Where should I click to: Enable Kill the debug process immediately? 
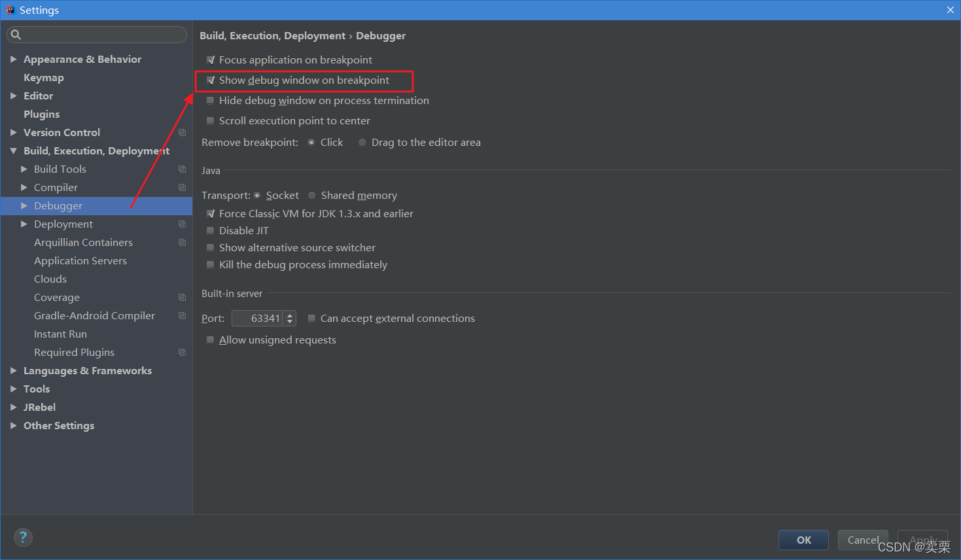211,265
